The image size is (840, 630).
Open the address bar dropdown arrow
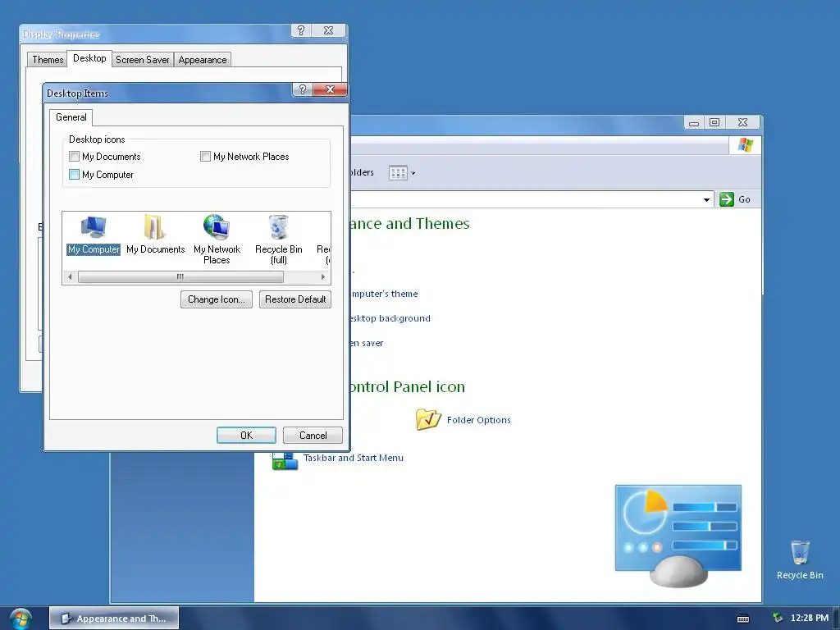(706, 200)
